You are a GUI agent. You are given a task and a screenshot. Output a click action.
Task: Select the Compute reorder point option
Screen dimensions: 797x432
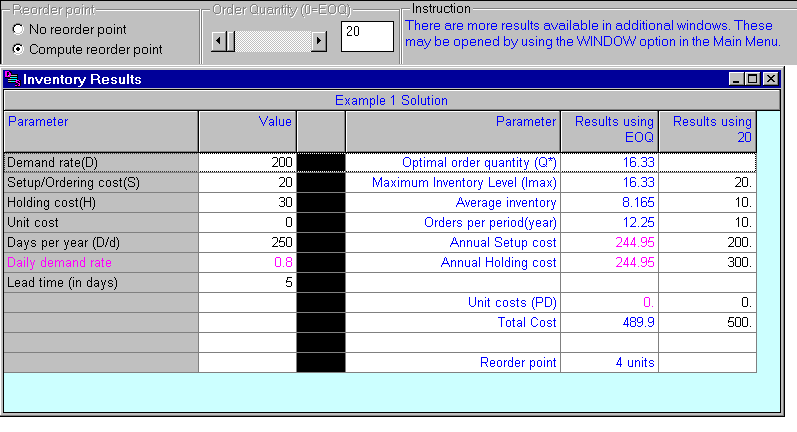pyautogui.click(x=18, y=48)
